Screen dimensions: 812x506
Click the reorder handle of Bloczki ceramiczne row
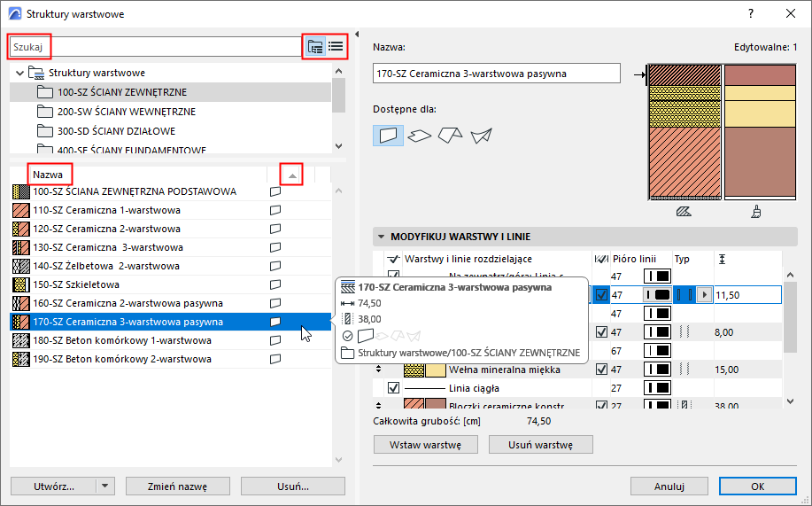point(379,406)
